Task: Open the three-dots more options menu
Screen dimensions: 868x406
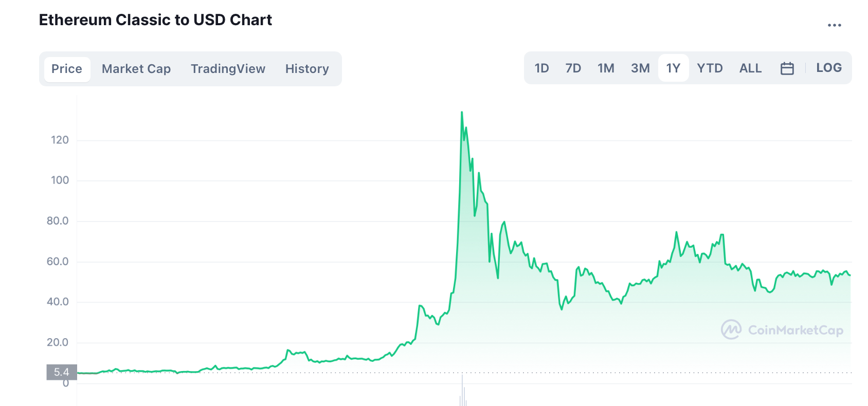Action: click(x=834, y=25)
